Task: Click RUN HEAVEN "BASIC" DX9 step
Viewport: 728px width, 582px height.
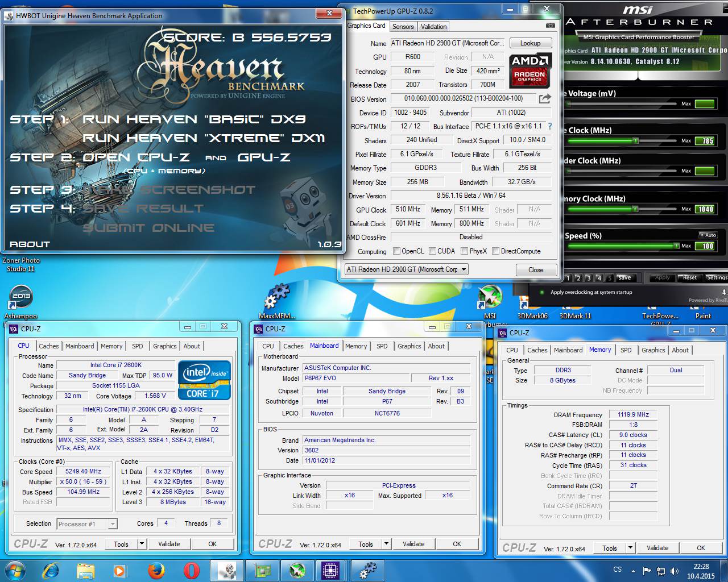Action: click(194, 119)
